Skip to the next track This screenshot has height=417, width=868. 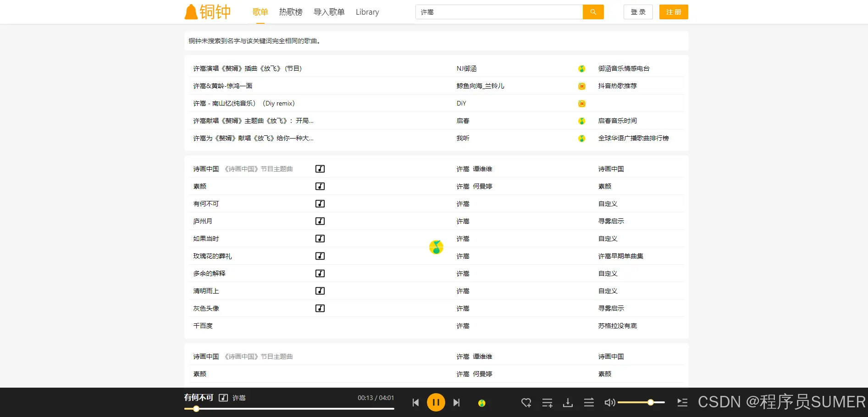pos(456,403)
